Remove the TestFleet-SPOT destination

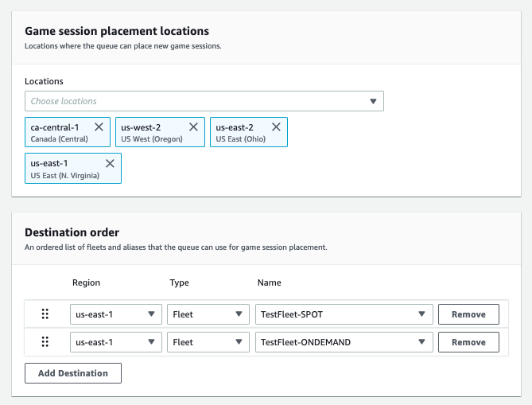point(468,314)
